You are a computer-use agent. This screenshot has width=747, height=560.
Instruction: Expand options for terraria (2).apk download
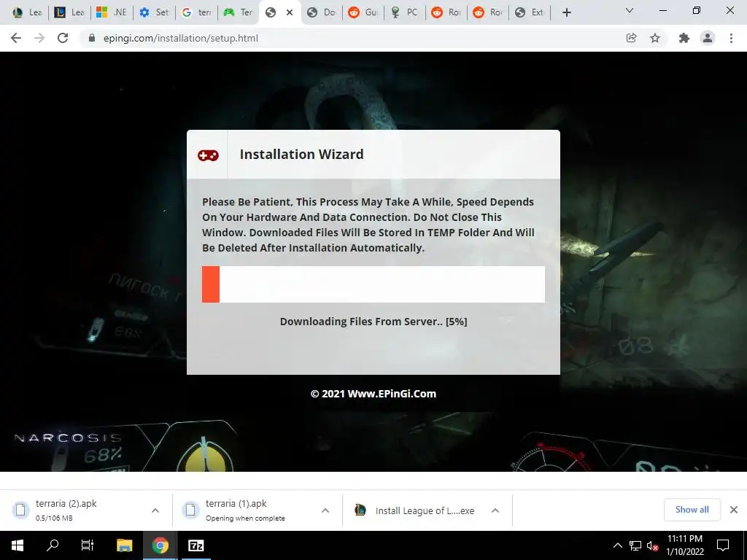click(x=155, y=510)
